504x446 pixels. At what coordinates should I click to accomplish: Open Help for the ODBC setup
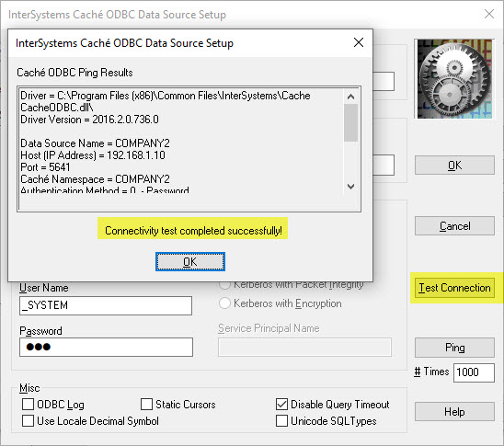click(x=454, y=411)
